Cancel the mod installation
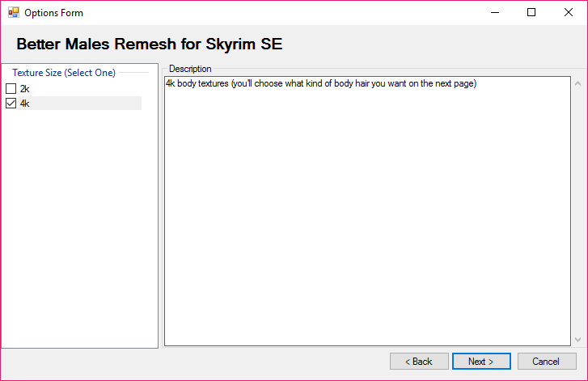 pos(547,361)
